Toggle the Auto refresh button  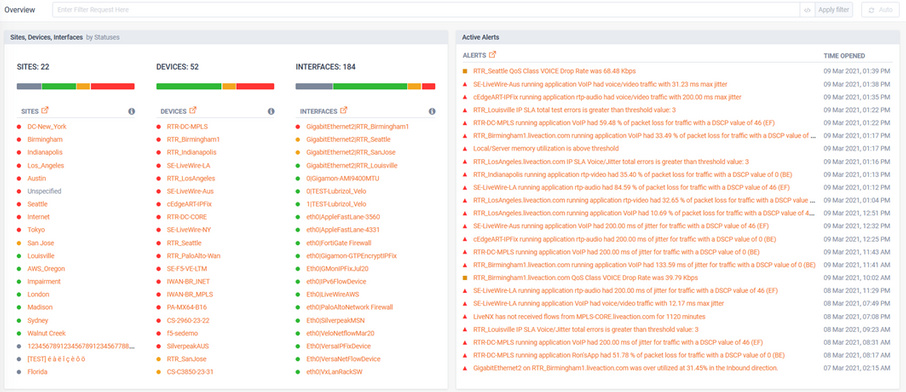(880, 10)
